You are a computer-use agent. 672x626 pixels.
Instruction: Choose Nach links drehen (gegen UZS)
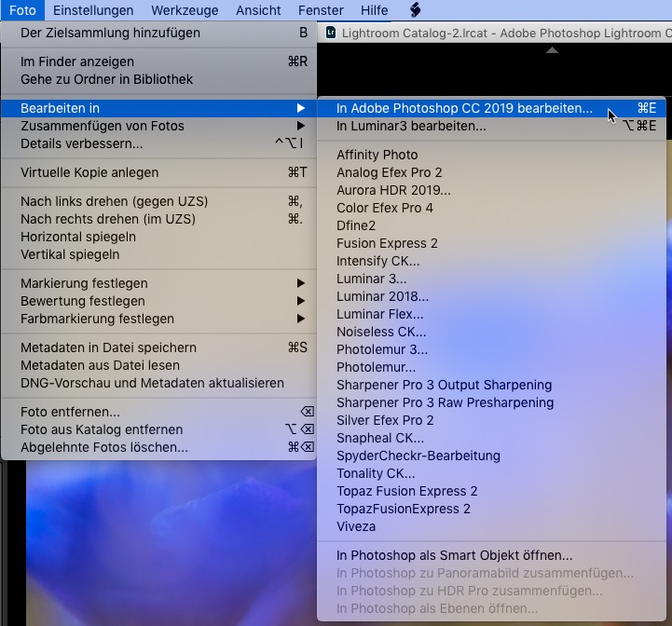click(x=114, y=201)
